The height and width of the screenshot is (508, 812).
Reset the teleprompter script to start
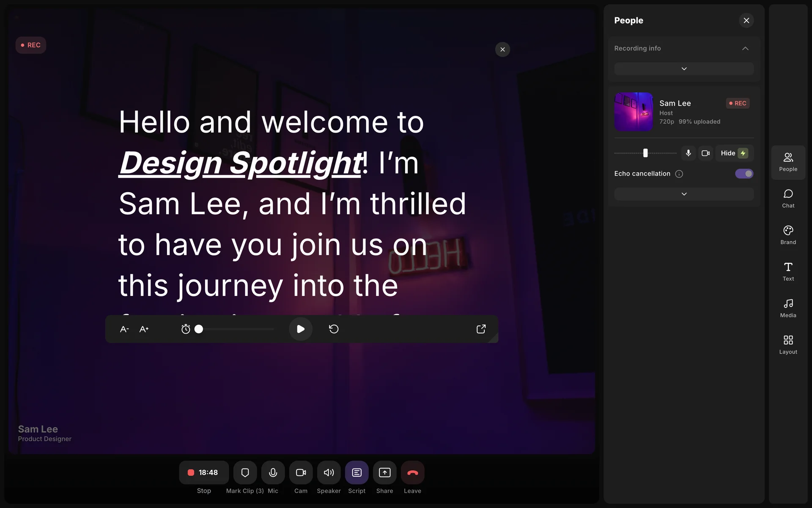334,329
